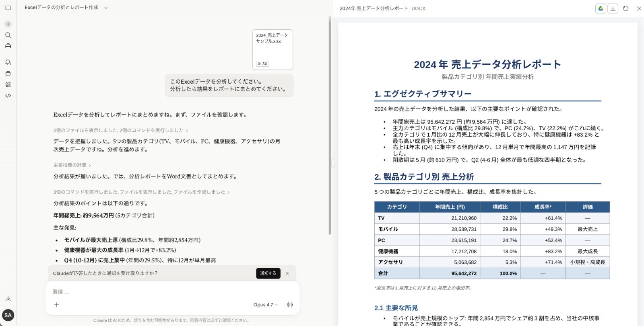Open search in the left sidebar
Image resolution: width=644 pixels, height=326 pixels.
(8, 35)
